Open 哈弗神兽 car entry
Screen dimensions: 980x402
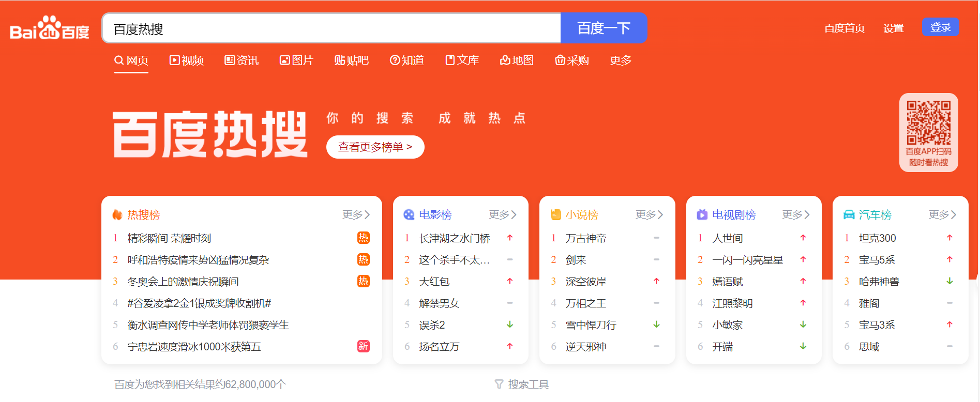point(879,282)
